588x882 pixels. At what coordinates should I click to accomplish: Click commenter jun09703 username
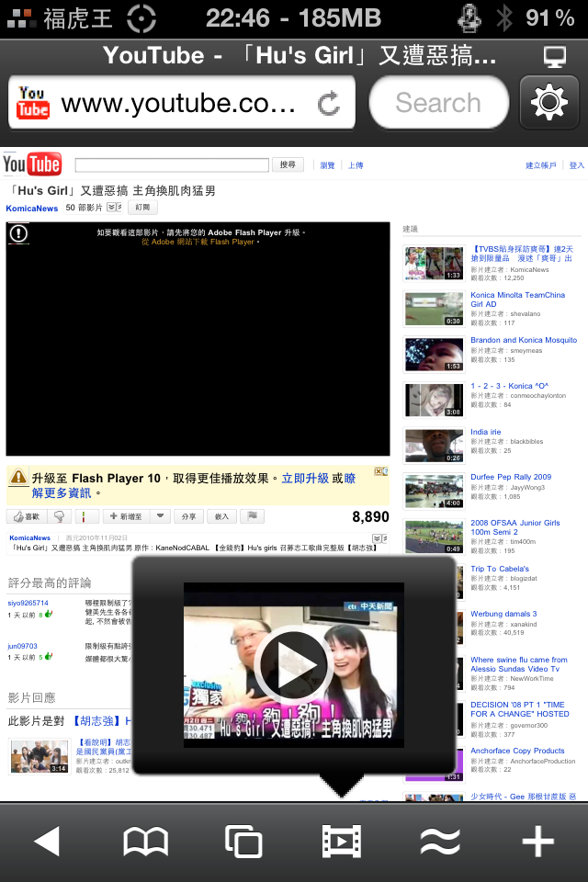(22, 646)
